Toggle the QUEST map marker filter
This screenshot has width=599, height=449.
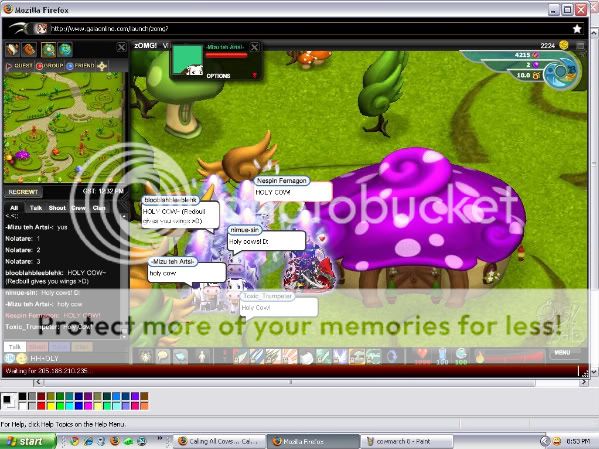point(20,66)
